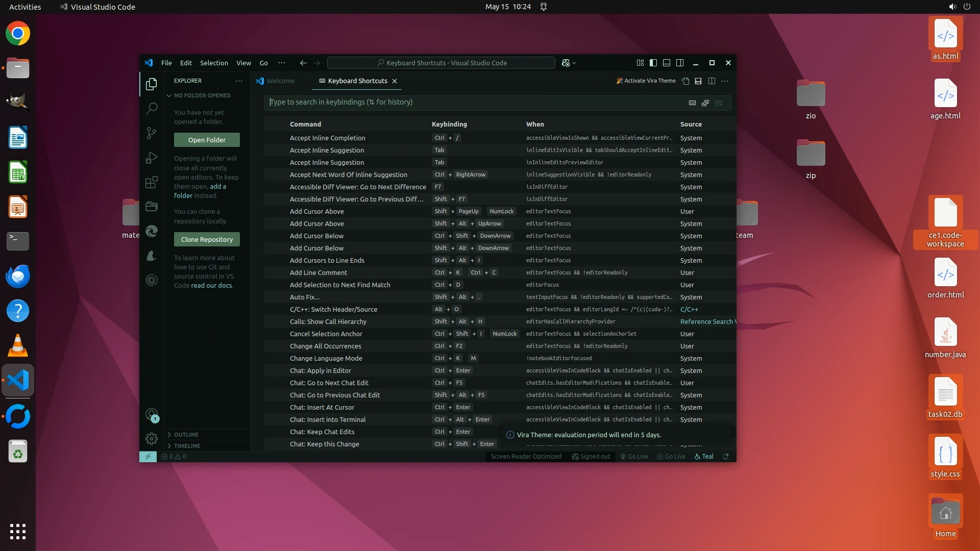This screenshot has height=551, width=980.
Task: Click the Teal theme color status item
Action: pos(704,457)
